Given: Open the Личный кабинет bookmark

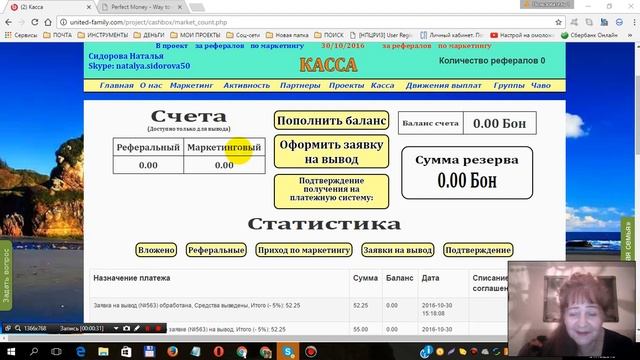Looking at the screenshot, I should (x=452, y=35).
